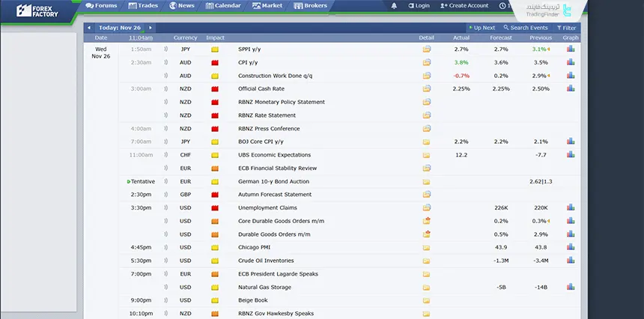
Task: Open graph icon for Chicago PMI
Action: pyautogui.click(x=571, y=247)
